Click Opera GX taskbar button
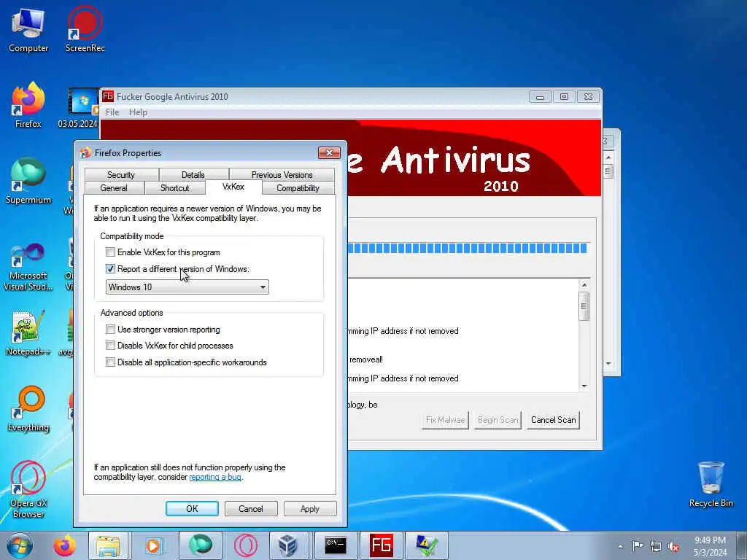Screen dimensions: 747x560 (246, 545)
